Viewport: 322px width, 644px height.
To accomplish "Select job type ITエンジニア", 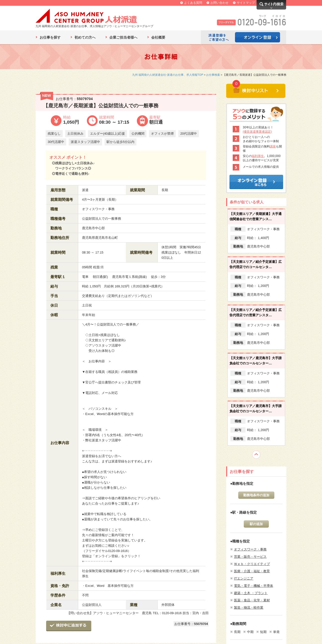I will click(244, 578).
